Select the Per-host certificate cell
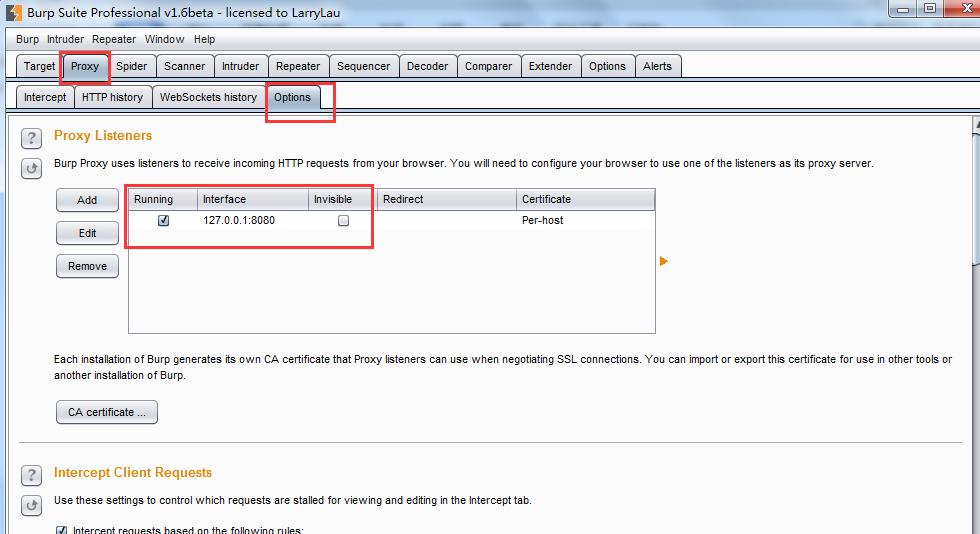This screenshot has height=534, width=980. click(586, 220)
